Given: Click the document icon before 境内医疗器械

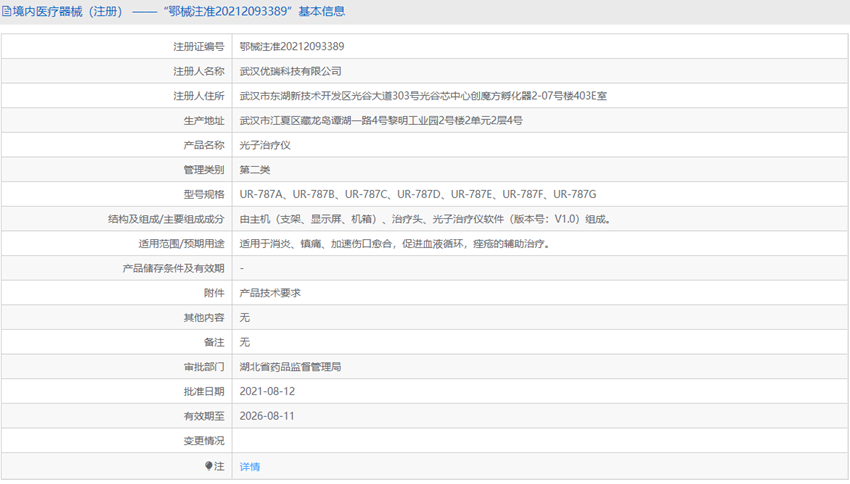Looking at the screenshot, I should (6, 11).
